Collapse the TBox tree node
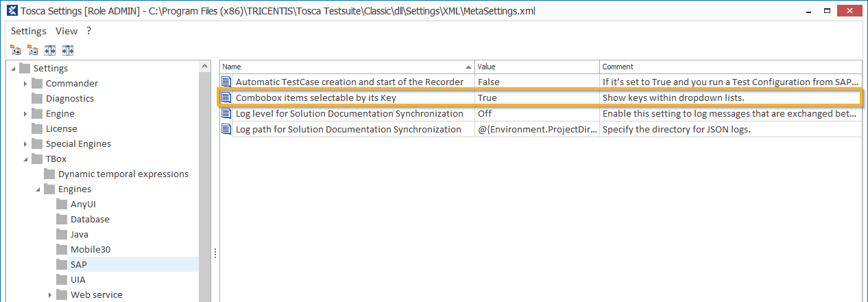 click(25, 159)
